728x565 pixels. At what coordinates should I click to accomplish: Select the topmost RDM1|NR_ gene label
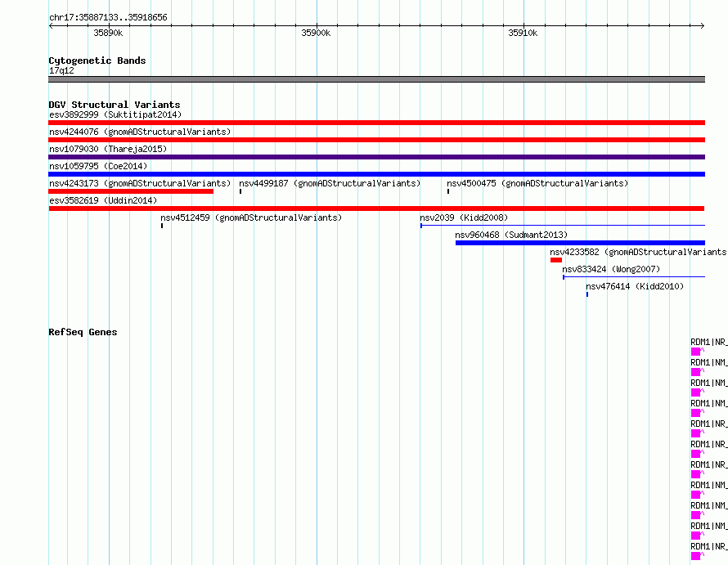point(708,342)
